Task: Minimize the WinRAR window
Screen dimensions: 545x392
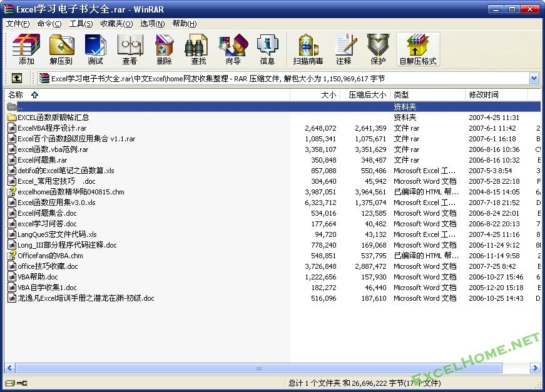Action: [x=496, y=9]
